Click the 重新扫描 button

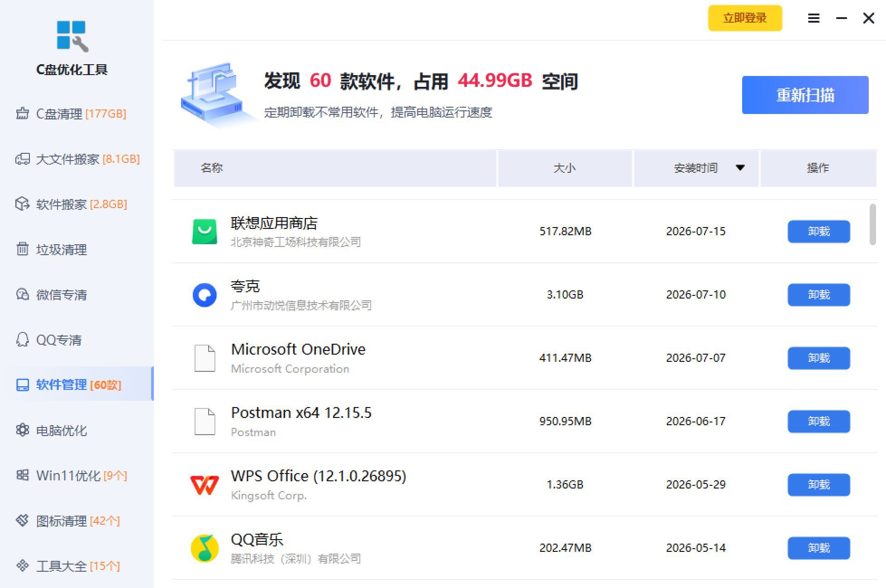(805, 95)
